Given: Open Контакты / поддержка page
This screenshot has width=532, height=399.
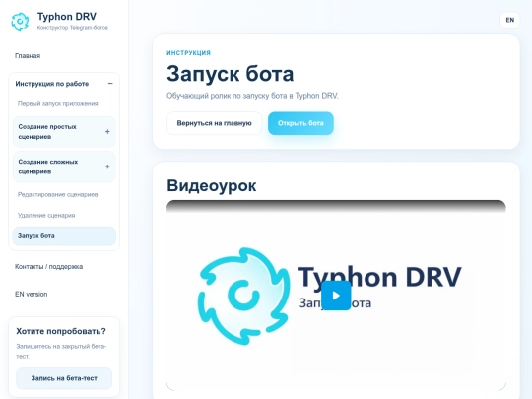Looking at the screenshot, I should [48, 267].
